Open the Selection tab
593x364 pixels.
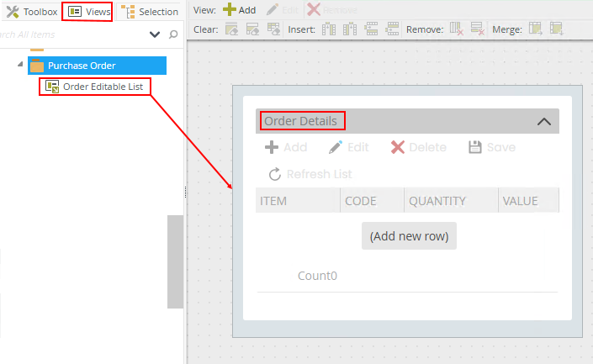[x=150, y=12]
